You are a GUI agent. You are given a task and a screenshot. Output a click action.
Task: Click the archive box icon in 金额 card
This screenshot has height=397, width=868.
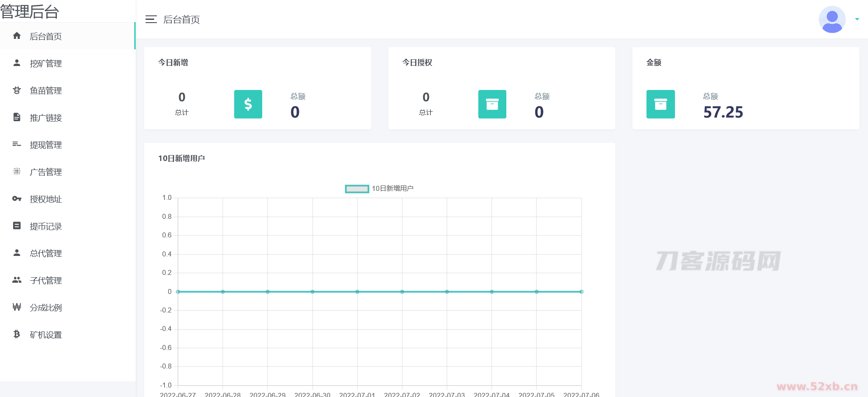coord(660,104)
